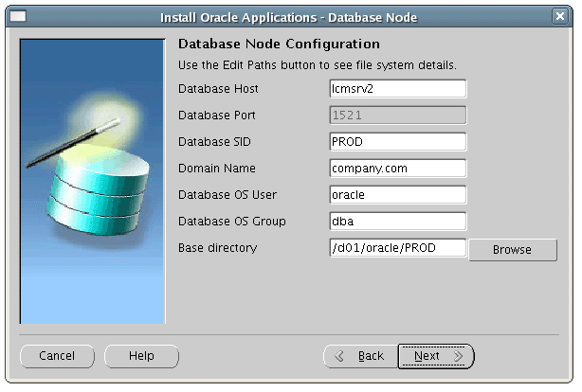Screen dimensions: 582x392
Task: Click the database wizard illustration
Action: [93, 182]
